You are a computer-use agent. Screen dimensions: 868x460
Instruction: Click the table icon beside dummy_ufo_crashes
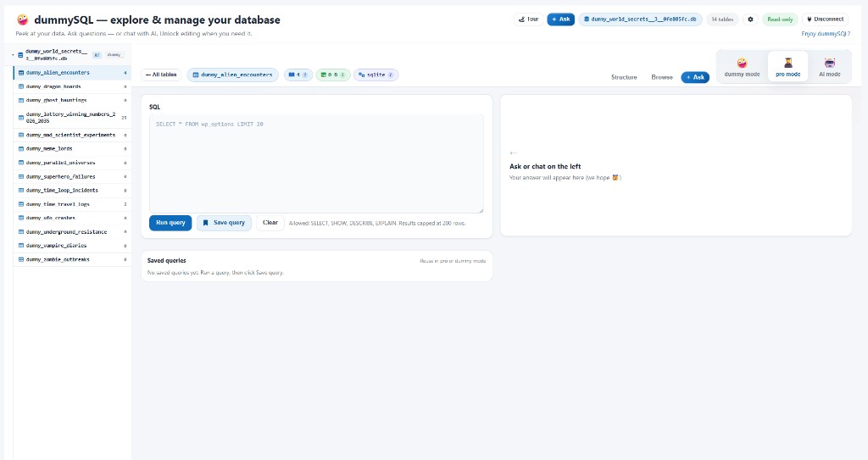[21, 218]
